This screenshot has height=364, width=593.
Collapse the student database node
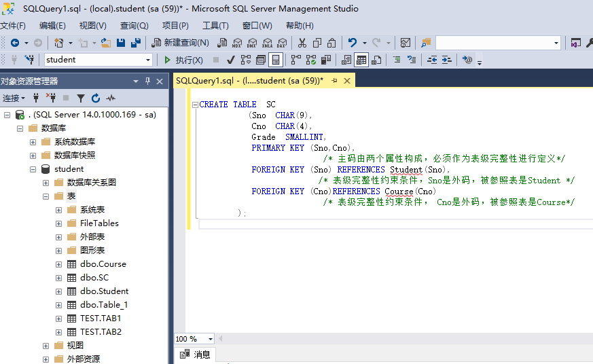coord(33,169)
